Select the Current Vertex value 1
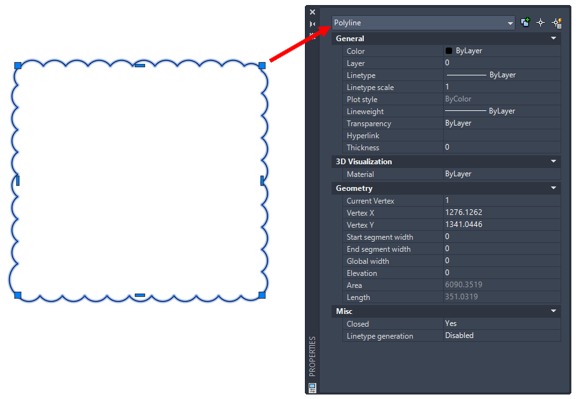 pyautogui.click(x=502, y=201)
